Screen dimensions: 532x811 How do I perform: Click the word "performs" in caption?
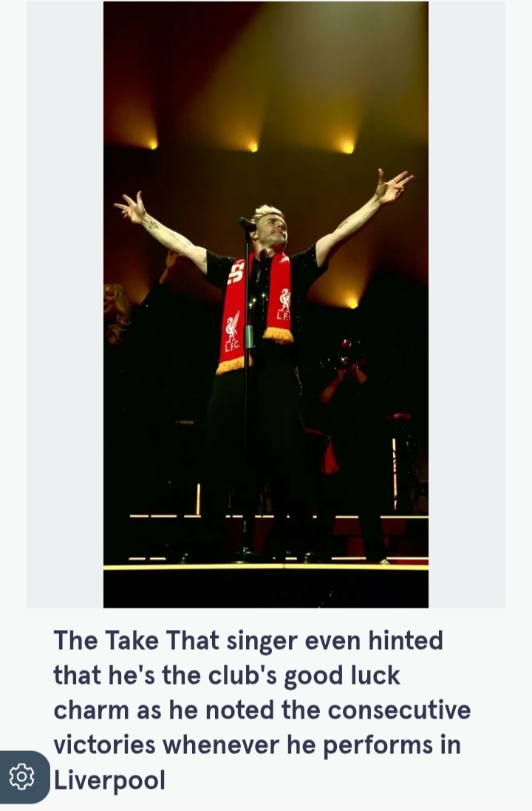(378, 746)
